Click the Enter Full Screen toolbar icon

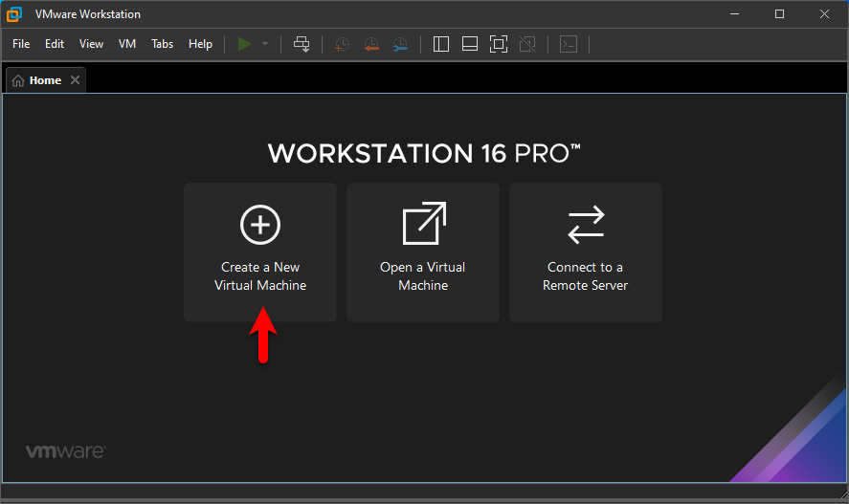pos(499,44)
